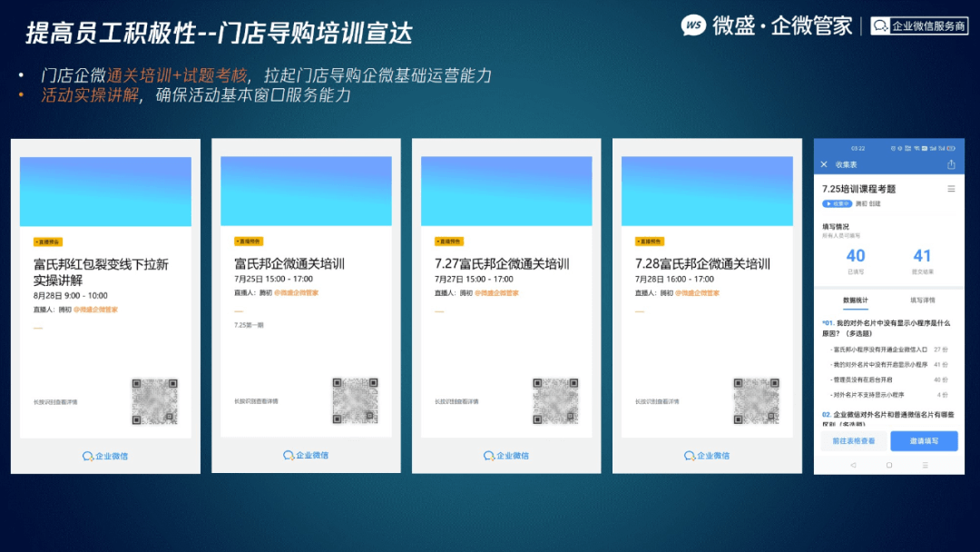Viewport: 980px width, 552px height.
Task: Click the @微盛企微管家 link on 7.28 card
Action: point(697,292)
